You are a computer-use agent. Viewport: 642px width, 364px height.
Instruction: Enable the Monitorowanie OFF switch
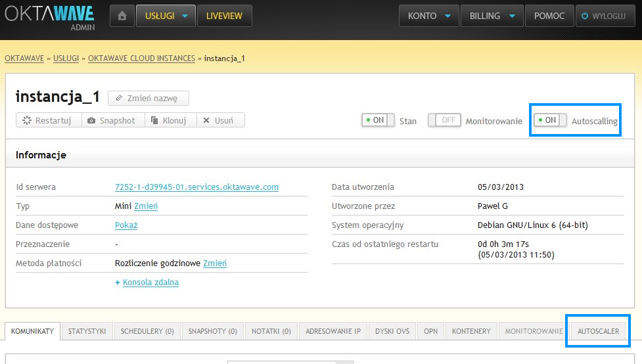pyautogui.click(x=444, y=120)
